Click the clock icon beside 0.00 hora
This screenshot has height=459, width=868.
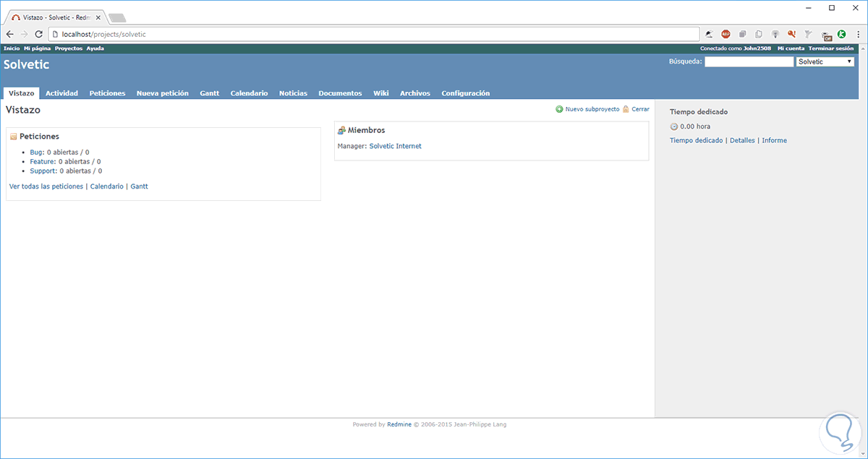(673, 126)
